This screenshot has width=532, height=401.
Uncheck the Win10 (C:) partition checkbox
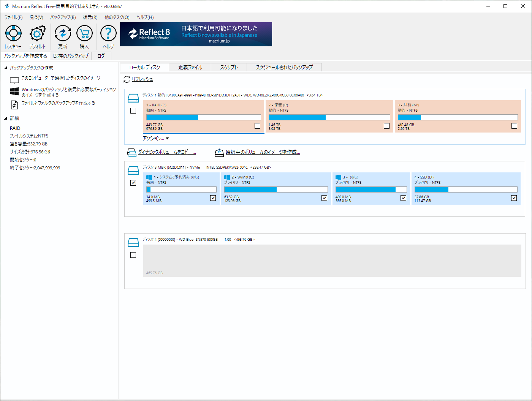[x=325, y=198]
